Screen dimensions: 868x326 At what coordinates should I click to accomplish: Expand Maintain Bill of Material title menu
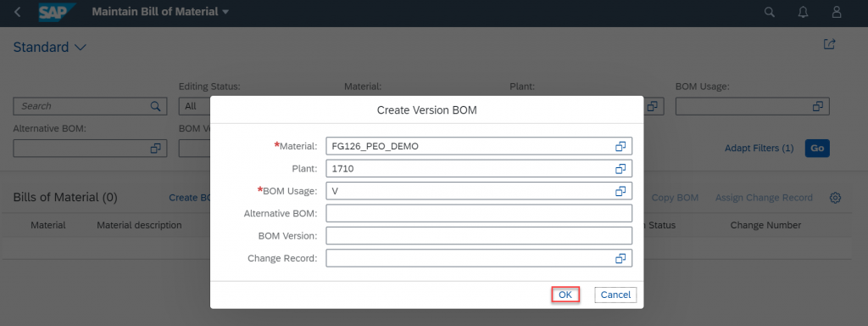pyautogui.click(x=225, y=12)
